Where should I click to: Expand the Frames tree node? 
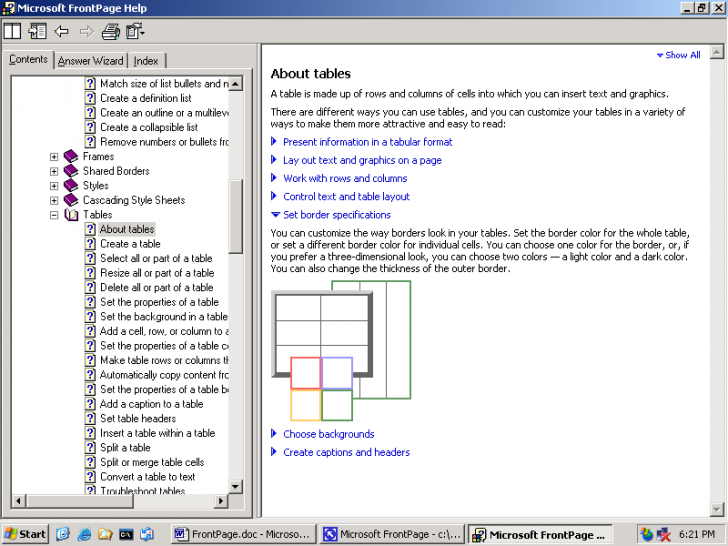pyautogui.click(x=54, y=157)
